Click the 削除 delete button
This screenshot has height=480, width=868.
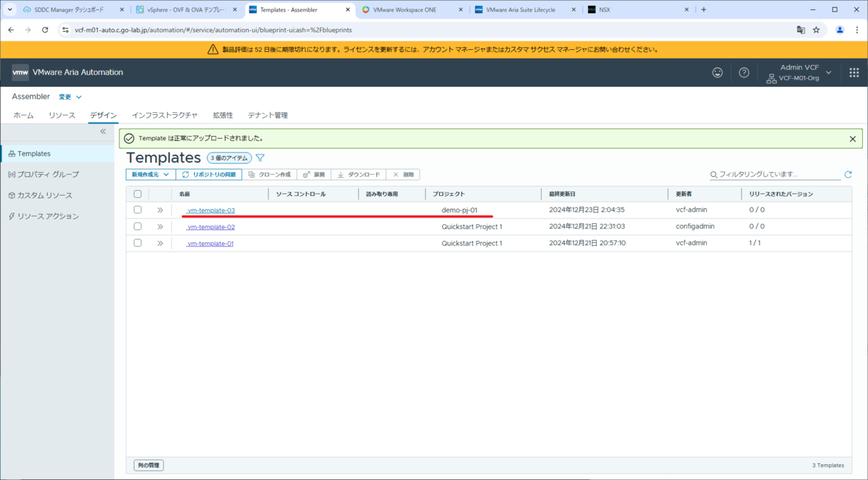click(x=404, y=174)
